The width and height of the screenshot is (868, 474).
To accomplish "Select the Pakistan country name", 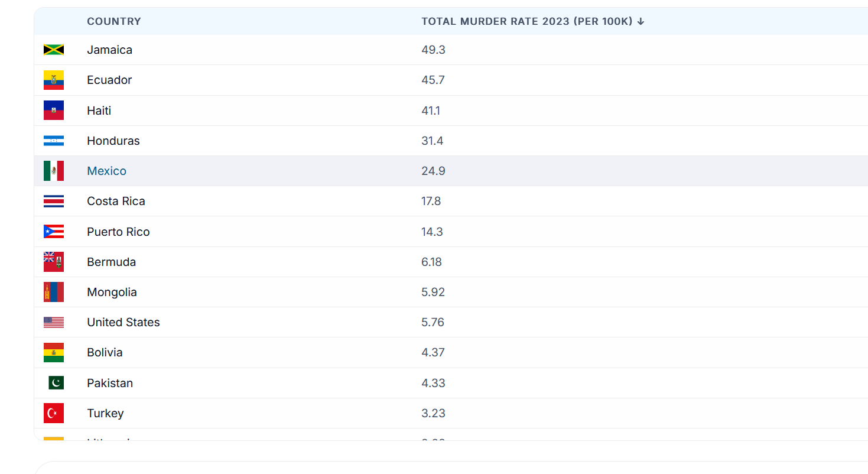I will pos(110,383).
